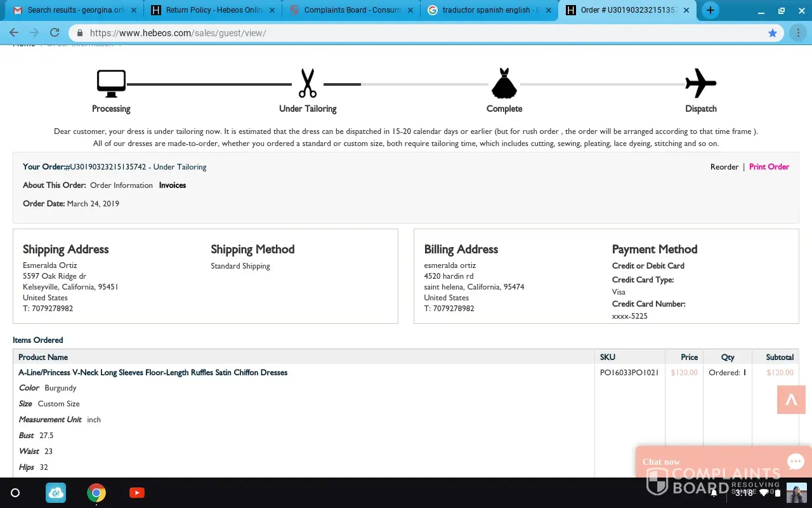Open the Invoices section
This screenshot has height=508, width=812.
click(173, 185)
